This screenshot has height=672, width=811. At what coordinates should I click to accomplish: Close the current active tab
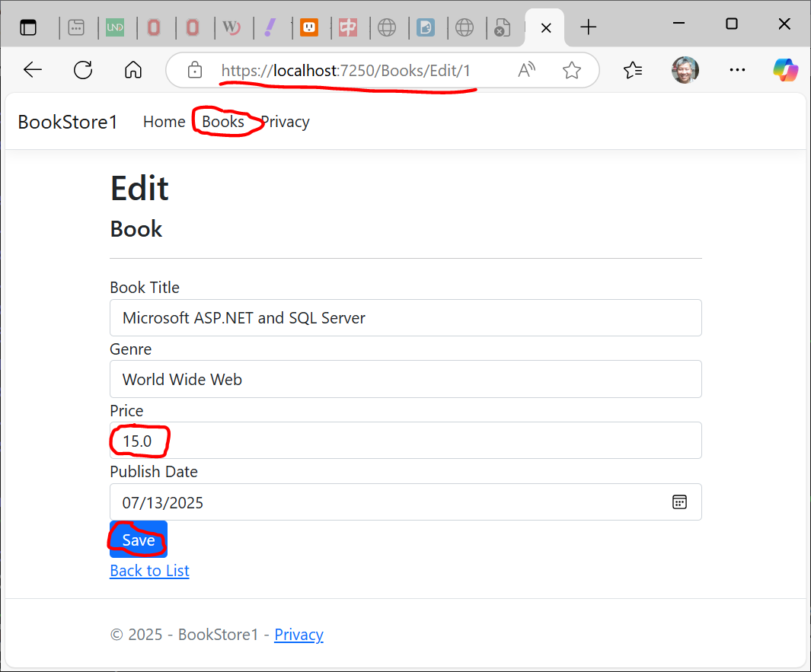[x=546, y=28]
